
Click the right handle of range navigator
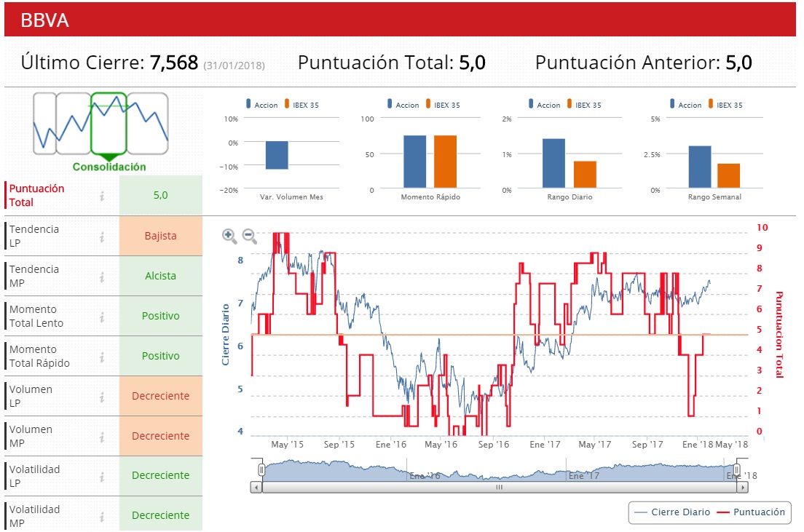(x=737, y=469)
